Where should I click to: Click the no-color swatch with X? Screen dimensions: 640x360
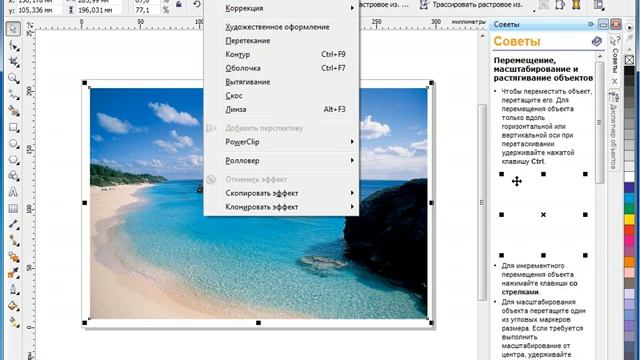point(629,60)
